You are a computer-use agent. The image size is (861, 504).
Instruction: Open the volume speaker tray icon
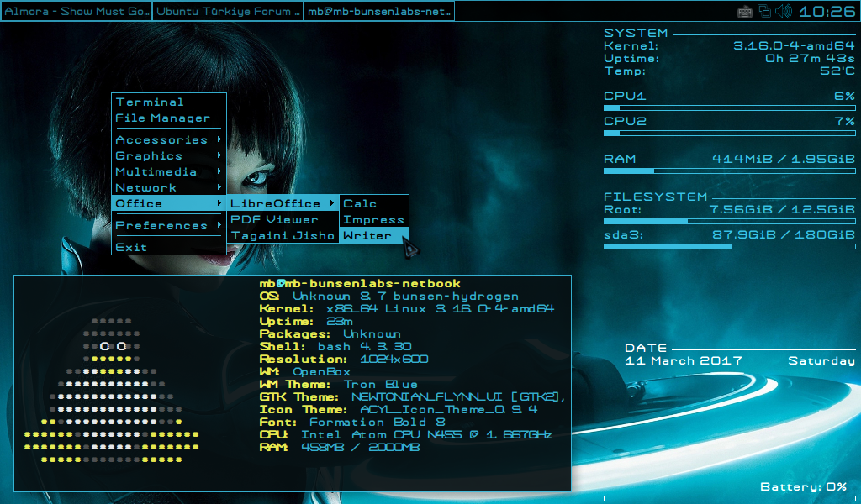784,11
